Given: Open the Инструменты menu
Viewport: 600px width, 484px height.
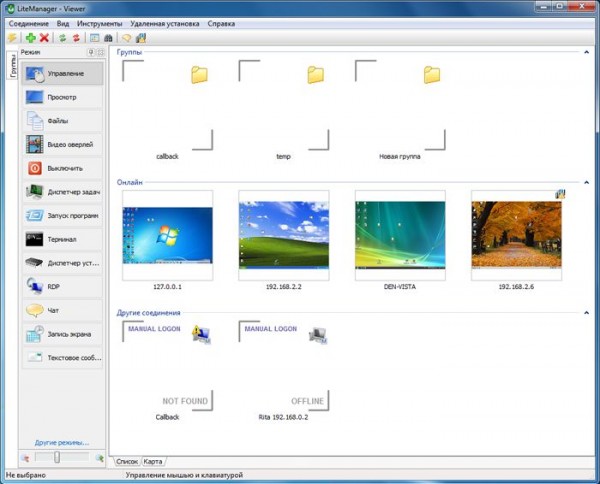Looking at the screenshot, I should pos(99,23).
